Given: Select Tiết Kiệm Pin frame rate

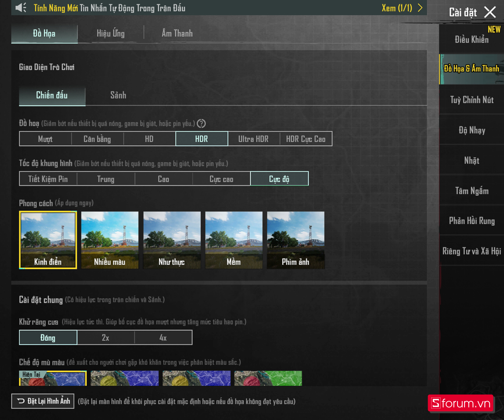Looking at the screenshot, I should pyautogui.click(x=48, y=179).
